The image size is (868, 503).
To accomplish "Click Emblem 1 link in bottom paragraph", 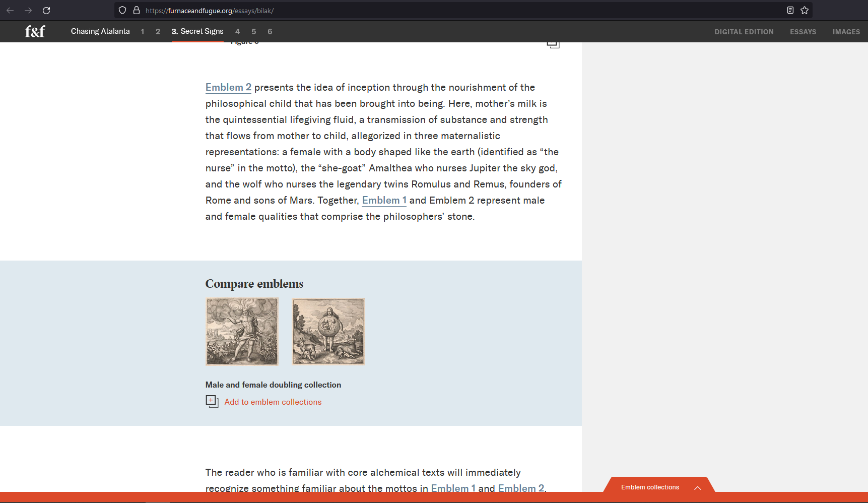I will [x=453, y=488].
